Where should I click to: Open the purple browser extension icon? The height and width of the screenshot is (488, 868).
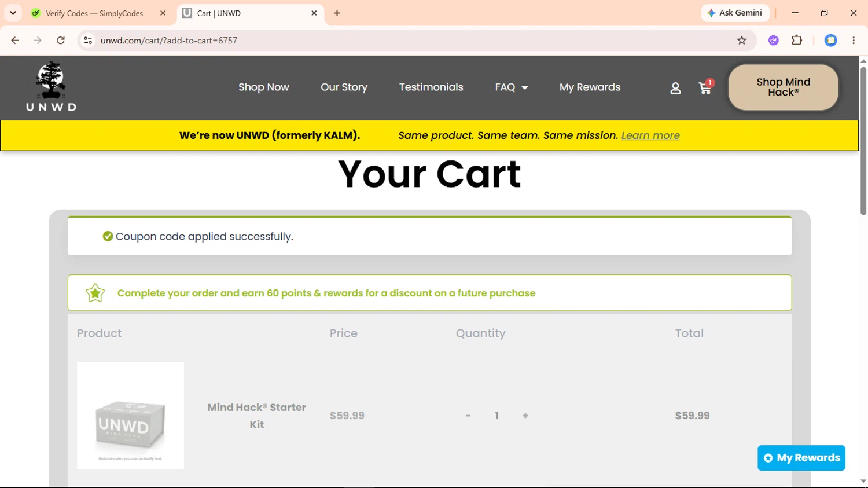[x=774, y=41]
